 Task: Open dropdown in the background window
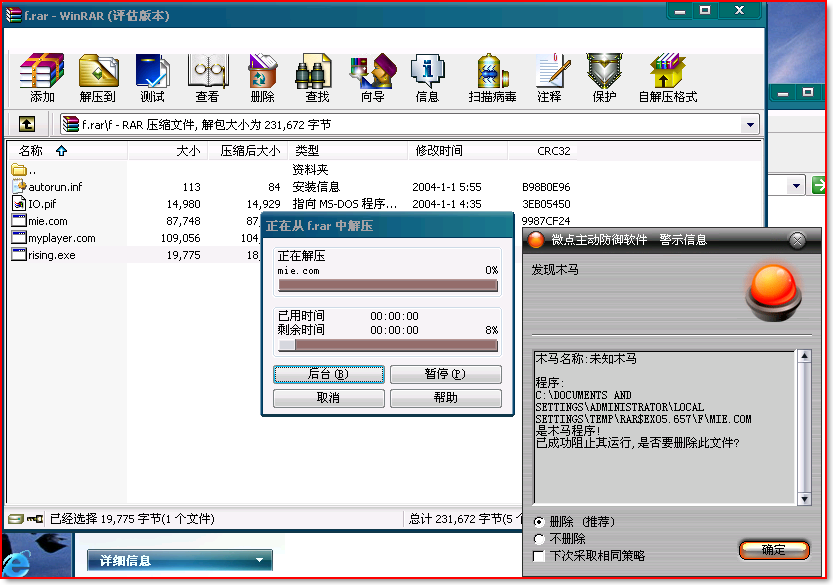(796, 186)
